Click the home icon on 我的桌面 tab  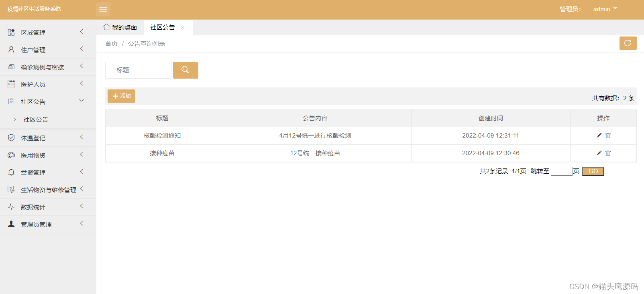[106, 27]
